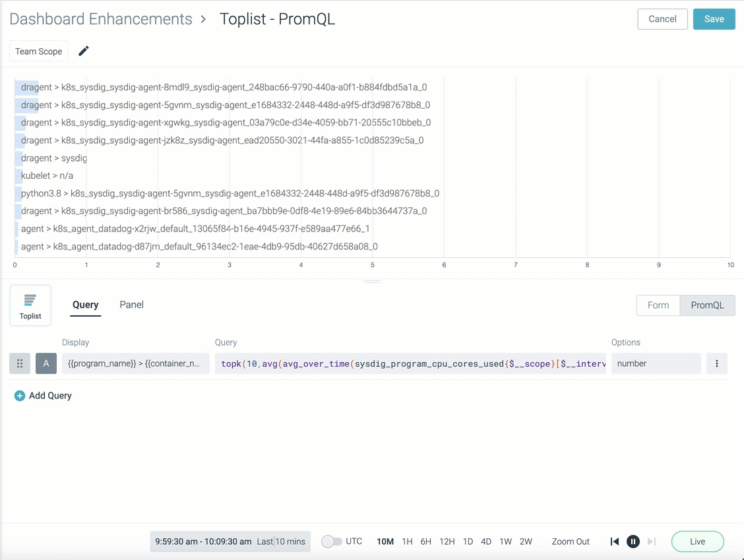Select the agent datadog-d87jm toplist row
The width and height of the screenshot is (744, 560).
199,247
